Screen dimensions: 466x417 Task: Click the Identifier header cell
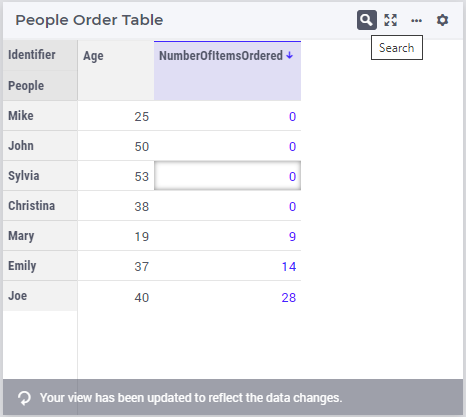coord(40,55)
